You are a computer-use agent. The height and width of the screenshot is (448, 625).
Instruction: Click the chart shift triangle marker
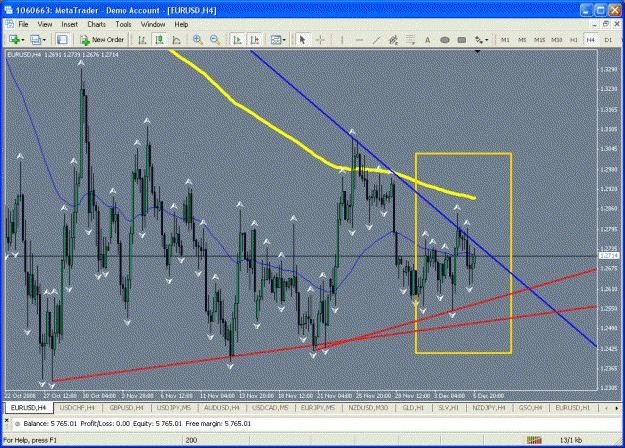click(477, 51)
